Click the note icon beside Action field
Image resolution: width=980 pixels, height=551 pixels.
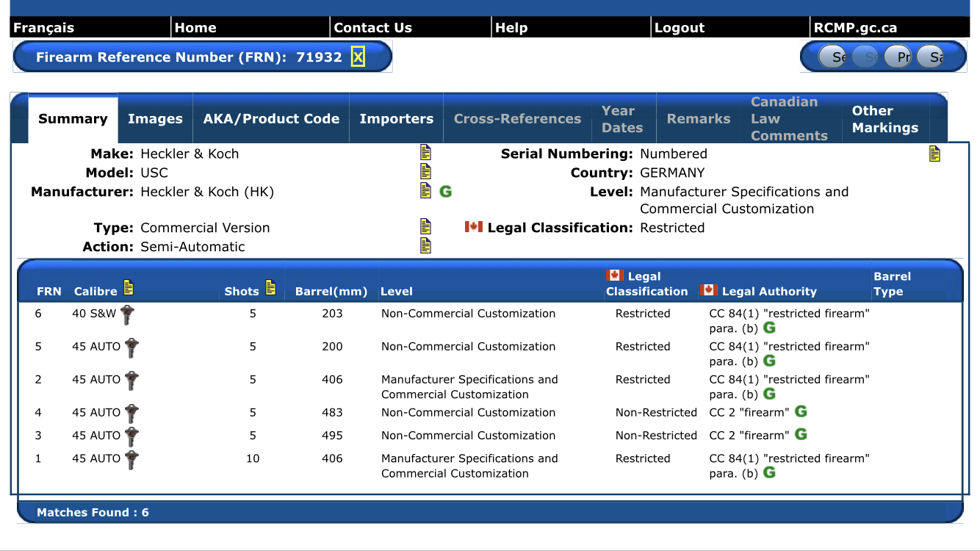(x=425, y=246)
